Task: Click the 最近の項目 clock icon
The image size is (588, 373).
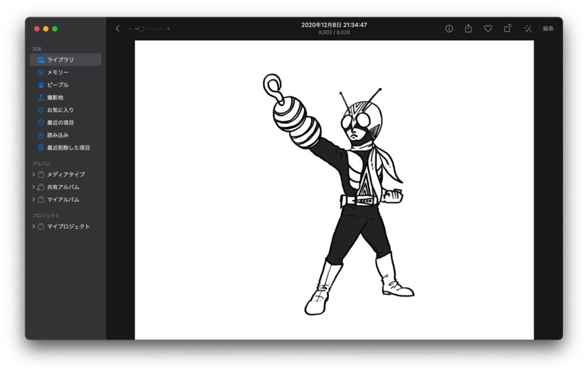Action: tap(41, 122)
